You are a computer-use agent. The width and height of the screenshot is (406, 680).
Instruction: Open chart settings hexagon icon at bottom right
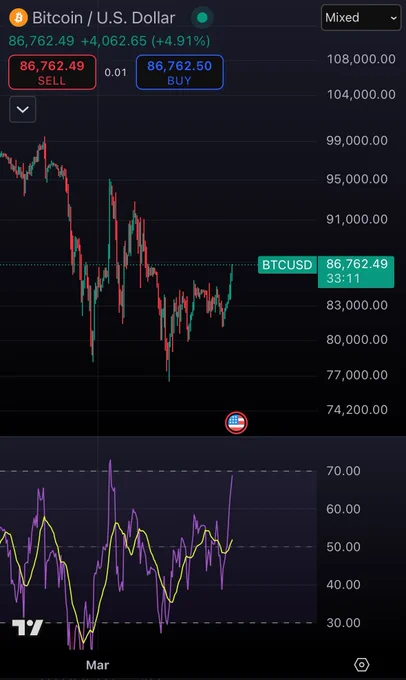point(361,664)
